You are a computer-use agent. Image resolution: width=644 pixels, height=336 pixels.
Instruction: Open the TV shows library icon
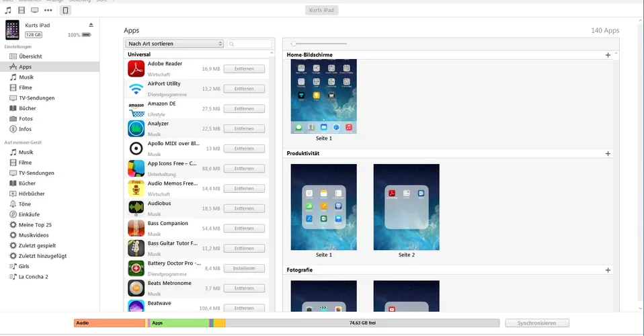coord(34,11)
